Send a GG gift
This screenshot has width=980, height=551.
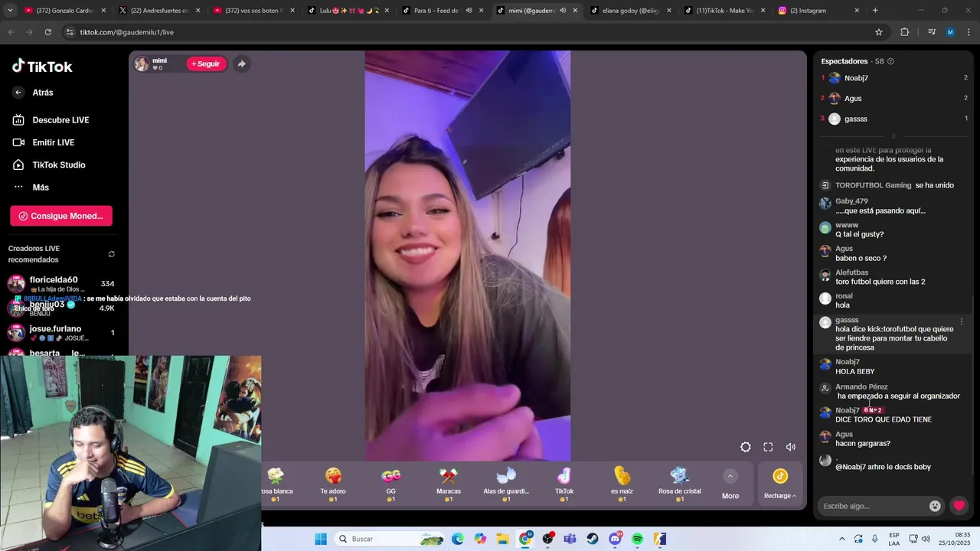(x=390, y=484)
